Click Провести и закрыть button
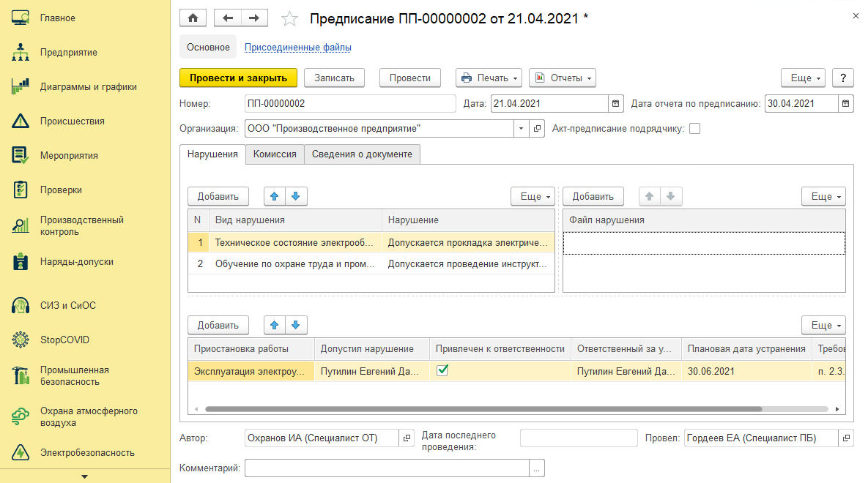This screenshot has width=868, height=483. (238, 78)
